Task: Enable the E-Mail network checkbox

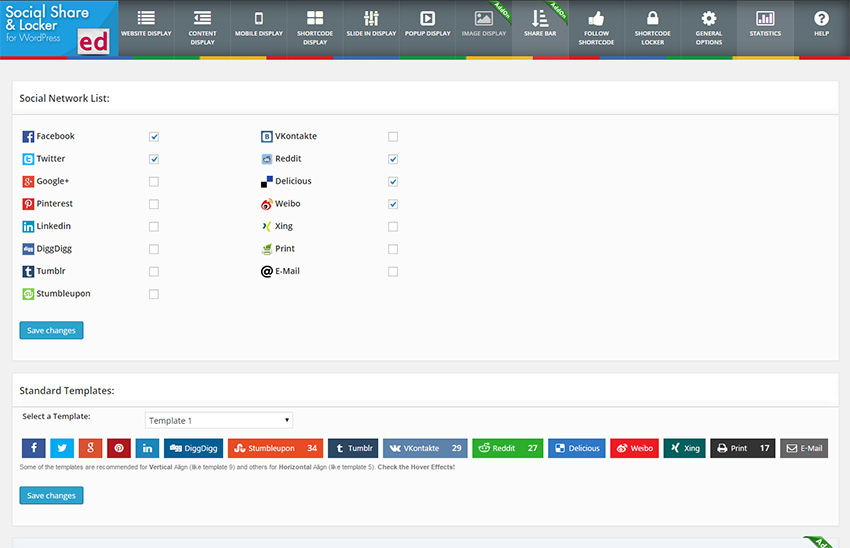Action: coord(393,272)
